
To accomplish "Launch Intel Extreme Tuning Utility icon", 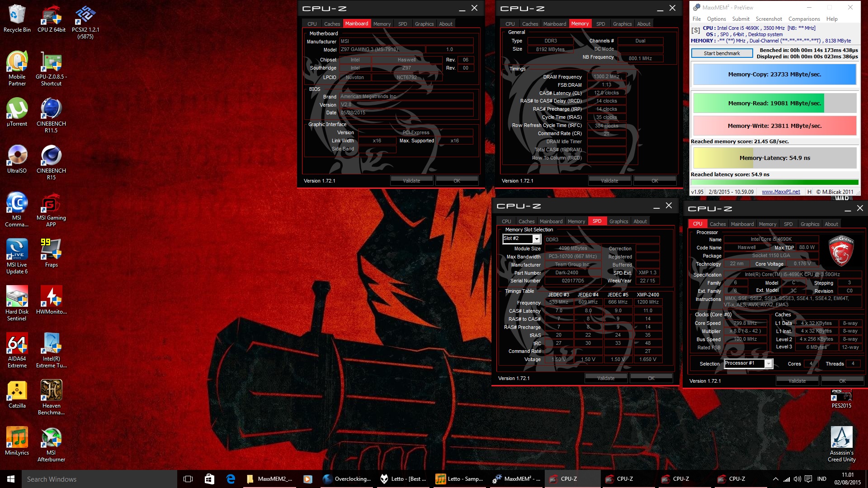I will pos(52,350).
